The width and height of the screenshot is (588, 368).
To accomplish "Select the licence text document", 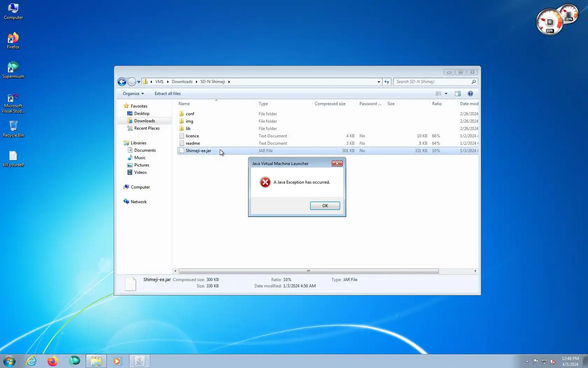I will click(192, 136).
